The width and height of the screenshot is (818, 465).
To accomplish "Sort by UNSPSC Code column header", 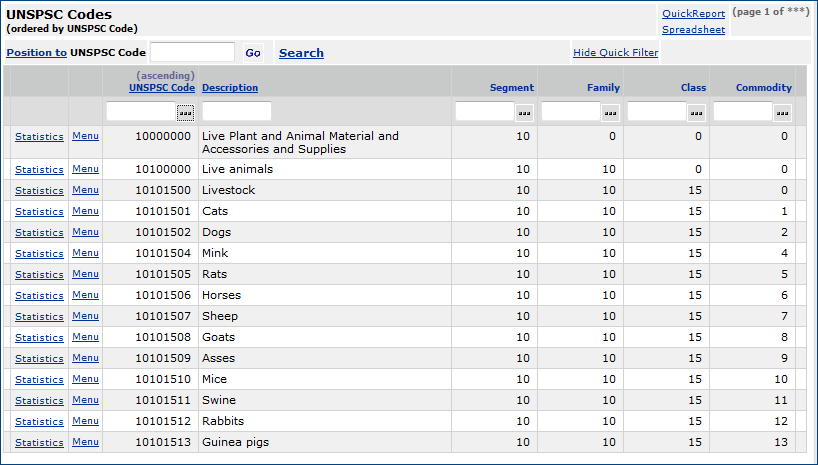I will point(162,88).
